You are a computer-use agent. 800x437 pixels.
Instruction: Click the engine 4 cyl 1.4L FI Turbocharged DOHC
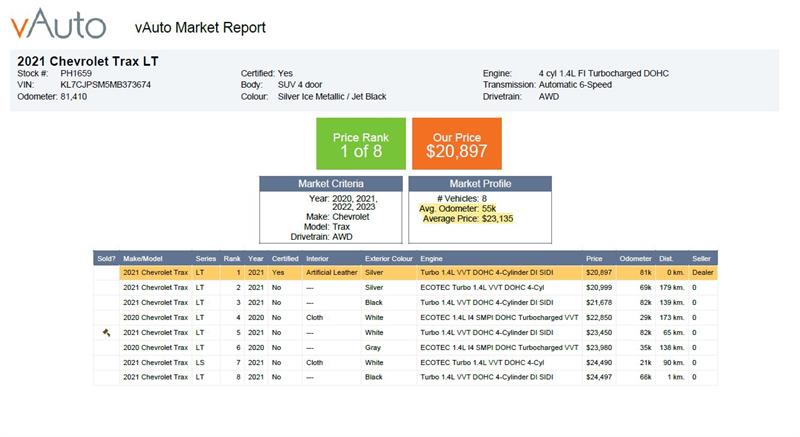pos(604,73)
